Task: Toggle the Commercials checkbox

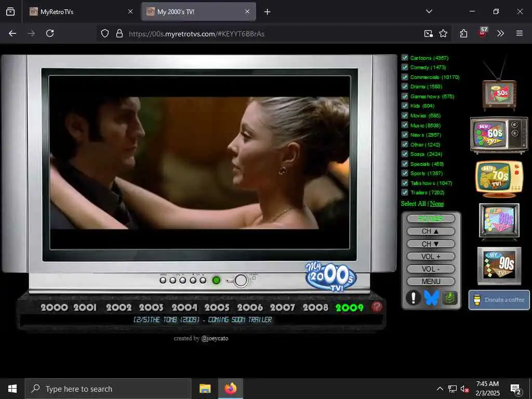Action: pos(404,77)
